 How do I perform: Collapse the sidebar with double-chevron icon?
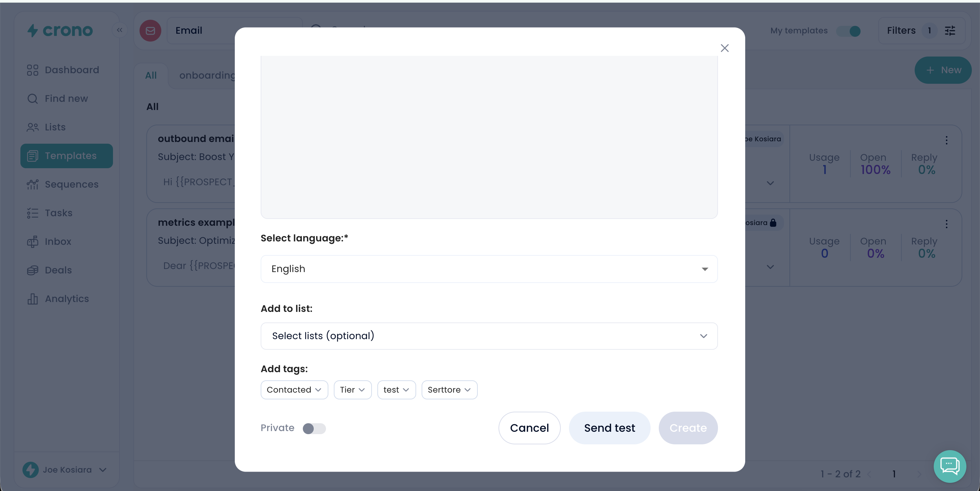(119, 30)
